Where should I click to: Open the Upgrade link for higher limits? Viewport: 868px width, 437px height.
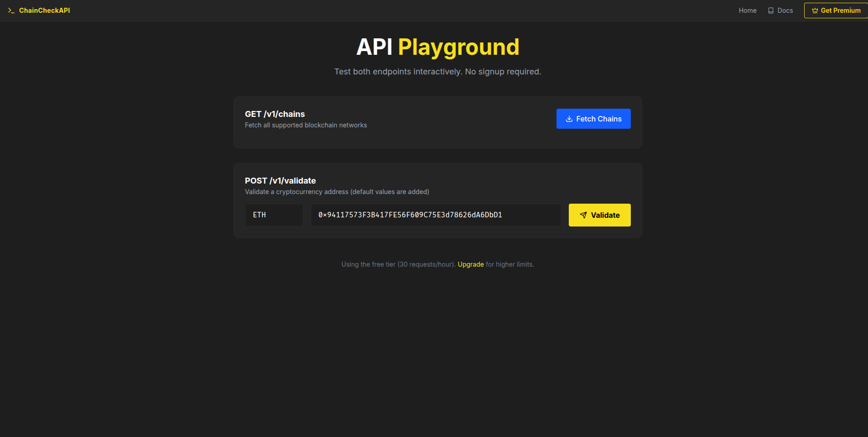470,264
